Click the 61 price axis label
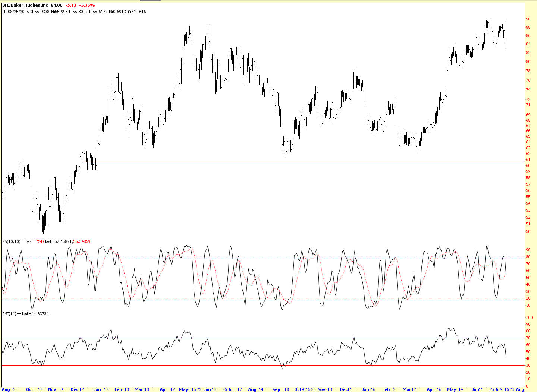 pos(528,160)
